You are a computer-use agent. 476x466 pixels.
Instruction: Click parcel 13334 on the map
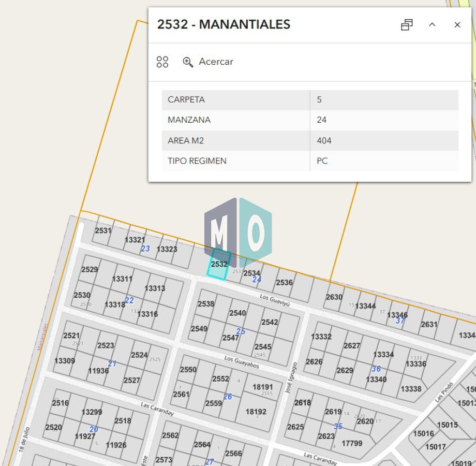[383, 355]
